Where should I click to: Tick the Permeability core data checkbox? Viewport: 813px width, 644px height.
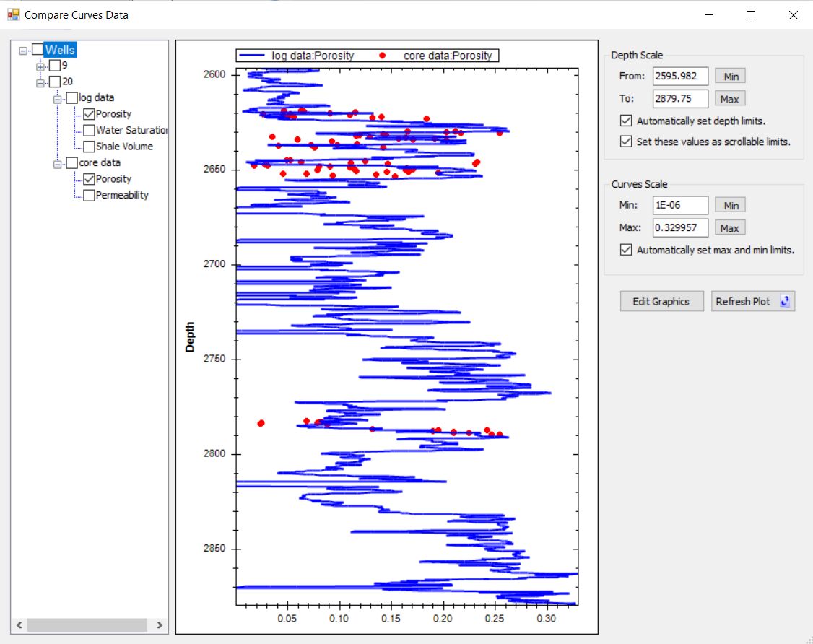tap(89, 196)
